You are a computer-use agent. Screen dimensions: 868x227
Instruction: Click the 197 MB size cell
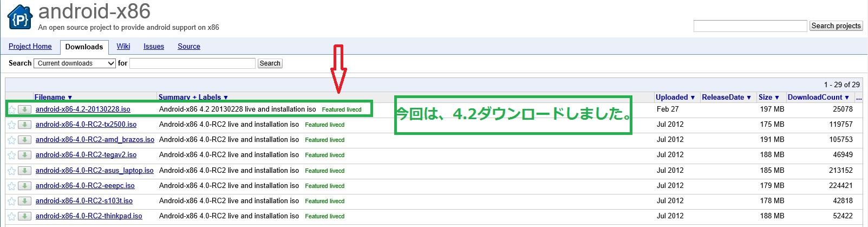[x=772, y=109]
